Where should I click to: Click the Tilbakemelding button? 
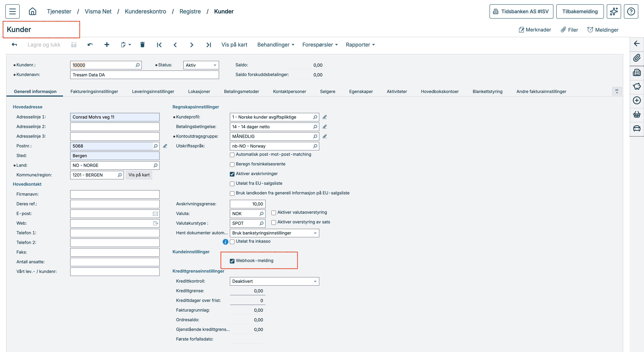[x=580, y=11]
